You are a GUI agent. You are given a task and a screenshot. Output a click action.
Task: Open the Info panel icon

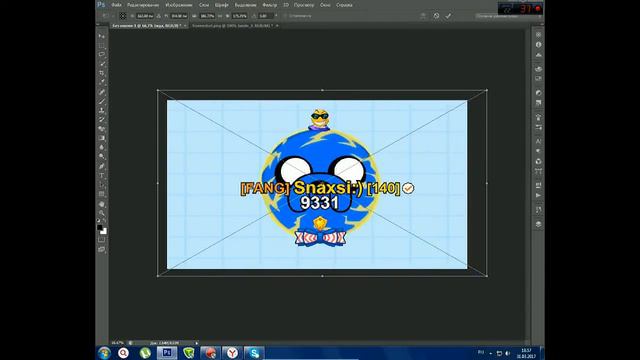point(538,44)
